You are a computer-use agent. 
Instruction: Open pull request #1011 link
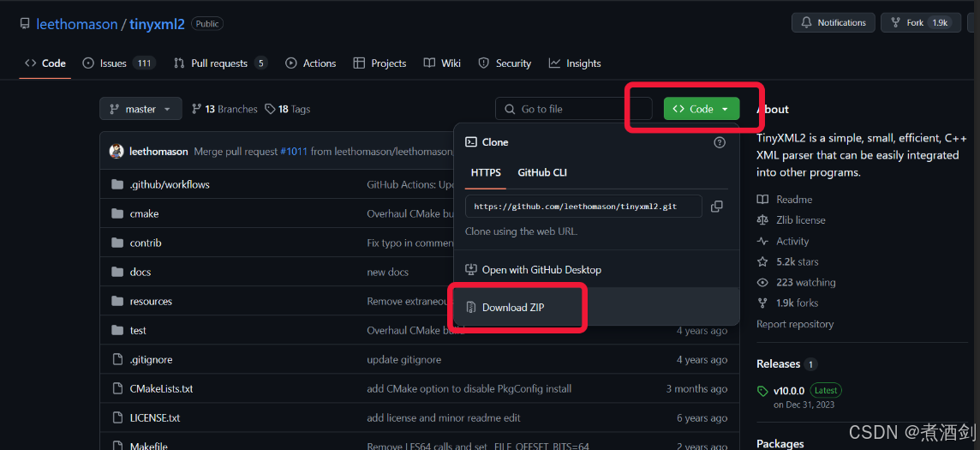(294, 151)
